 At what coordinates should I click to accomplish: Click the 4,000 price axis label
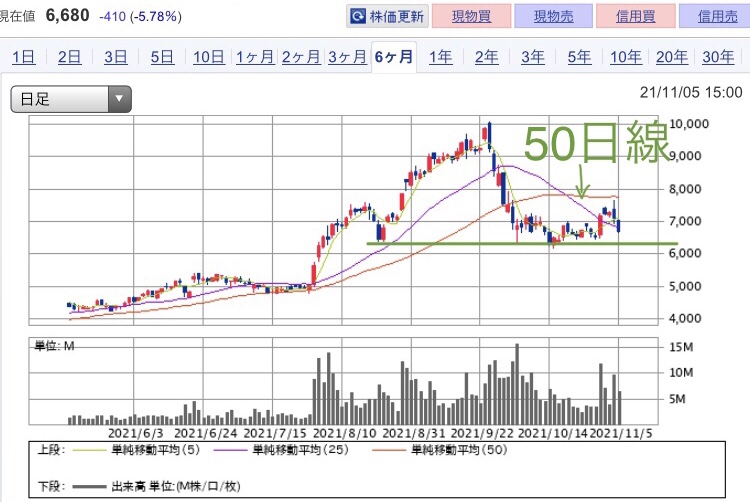point(685,318)
